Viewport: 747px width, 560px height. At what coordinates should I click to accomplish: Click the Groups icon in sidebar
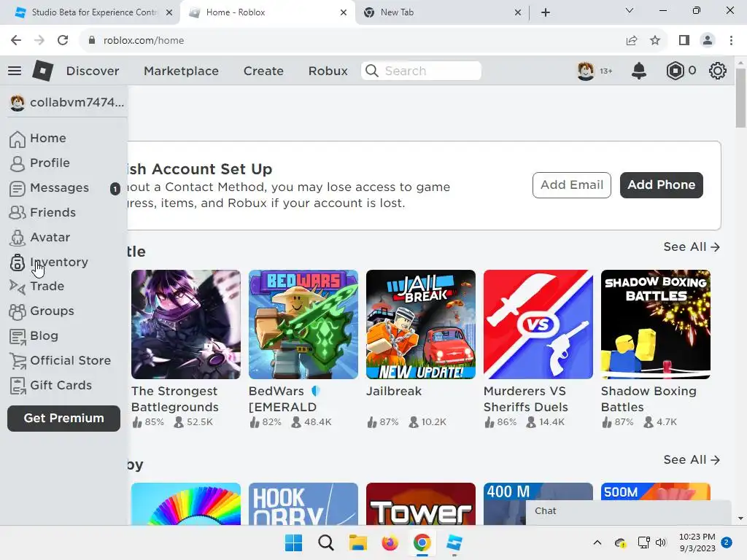(x=18, y=311)
